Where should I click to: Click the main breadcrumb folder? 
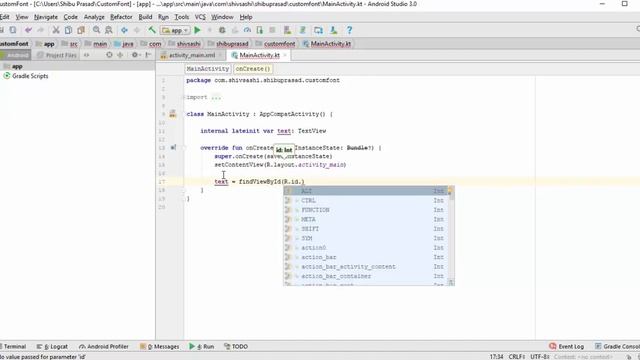pyautogui.click(x=96, y=44)
